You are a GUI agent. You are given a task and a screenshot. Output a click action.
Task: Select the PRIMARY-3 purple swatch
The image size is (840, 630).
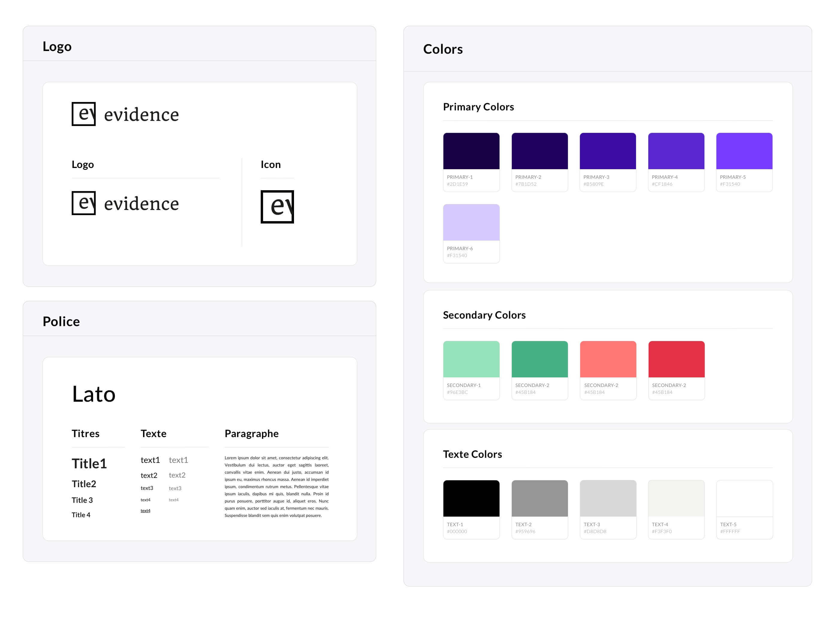607,151
